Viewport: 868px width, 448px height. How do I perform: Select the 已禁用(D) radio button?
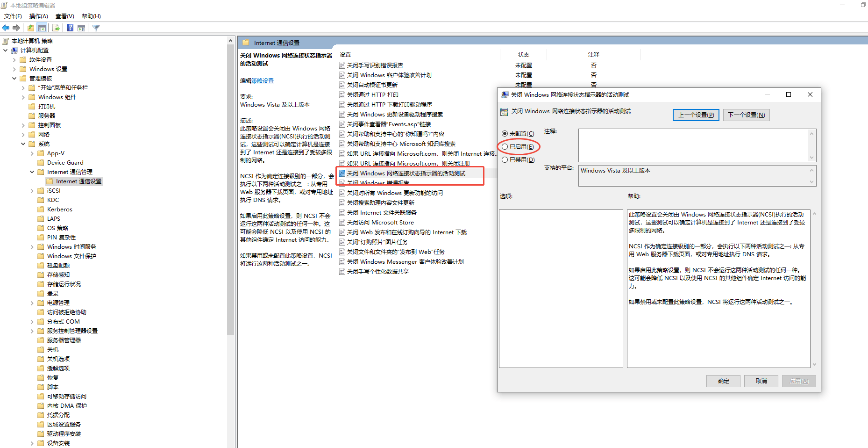[505, 160]
